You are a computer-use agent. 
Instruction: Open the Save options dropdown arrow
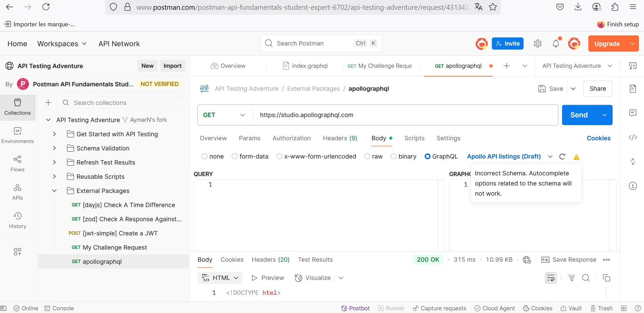[x=573, y=89]
